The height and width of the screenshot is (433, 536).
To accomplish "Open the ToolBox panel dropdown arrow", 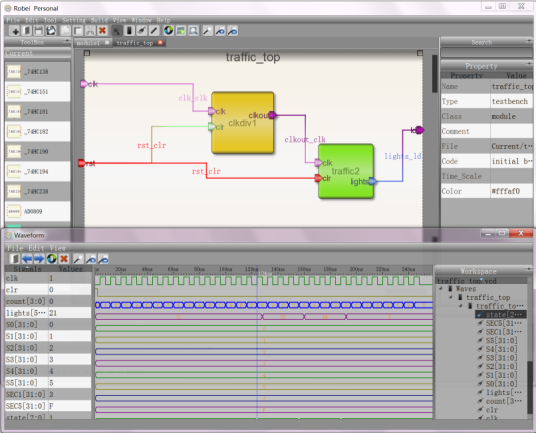I will pos(66,41).
